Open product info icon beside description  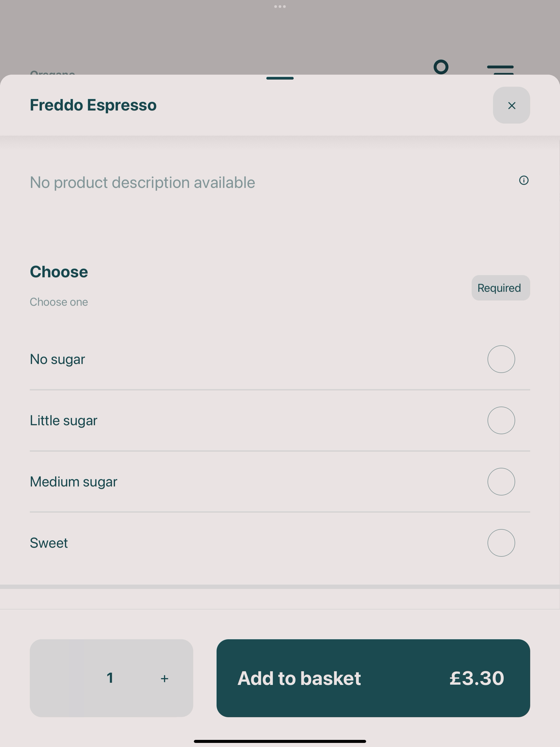coord(524,180)
